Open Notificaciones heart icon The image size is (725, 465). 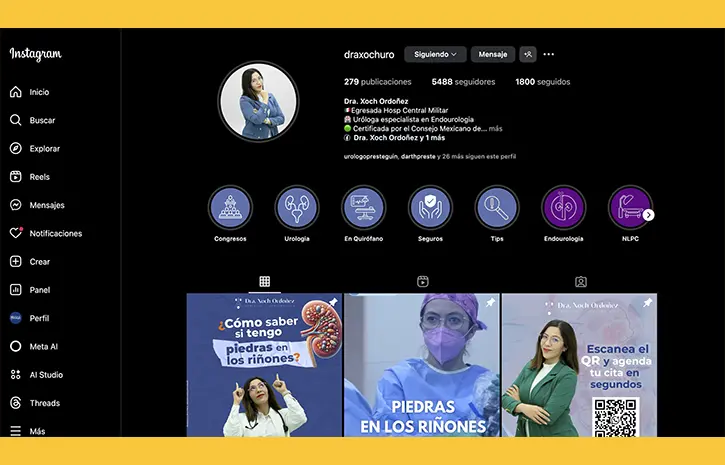pos(16,233)
